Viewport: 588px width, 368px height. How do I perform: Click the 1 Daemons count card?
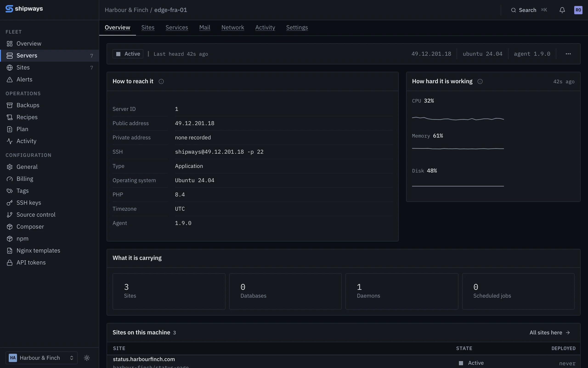tap(402, 291)
